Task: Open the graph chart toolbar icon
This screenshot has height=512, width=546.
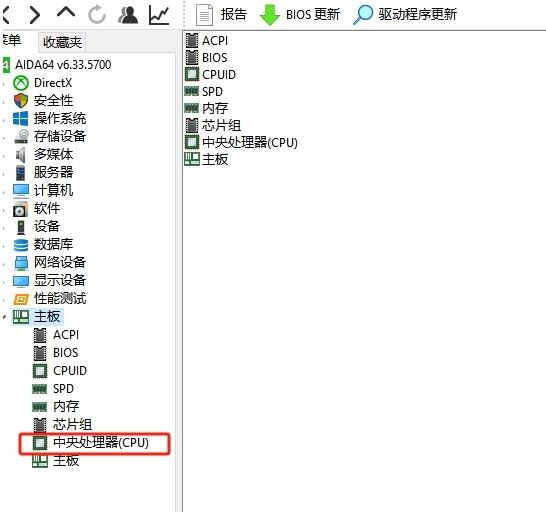Action: (x=159, y=15)
